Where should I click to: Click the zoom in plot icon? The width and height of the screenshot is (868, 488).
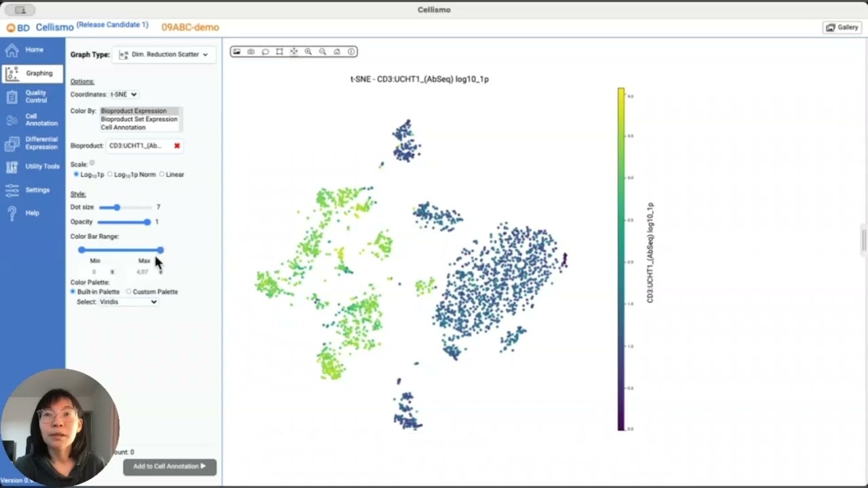308,52
